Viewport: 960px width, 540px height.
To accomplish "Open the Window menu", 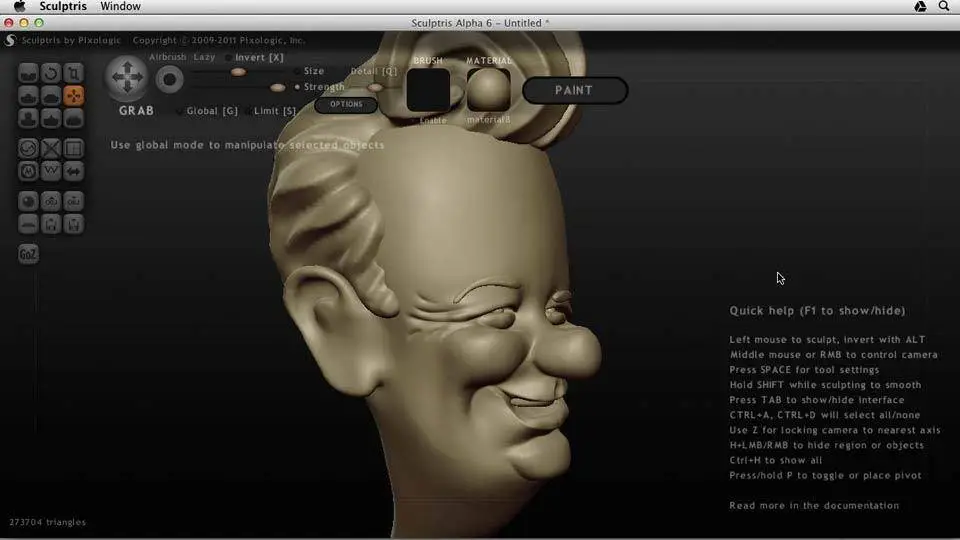I will click(x=121, y=7).
